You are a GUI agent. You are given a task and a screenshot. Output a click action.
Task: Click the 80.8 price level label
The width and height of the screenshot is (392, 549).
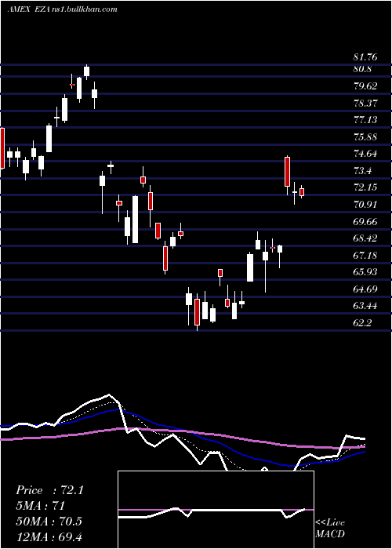(362, 69)
